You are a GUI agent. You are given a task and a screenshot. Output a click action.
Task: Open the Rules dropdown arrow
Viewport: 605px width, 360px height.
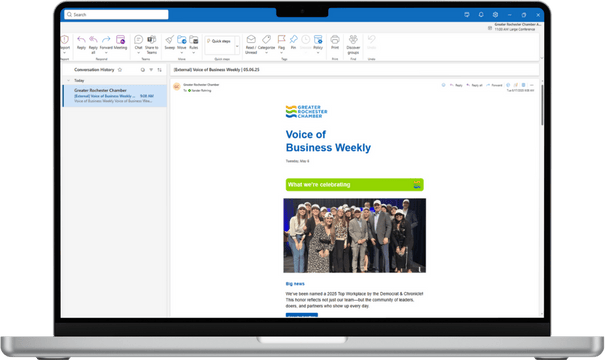(x=194, y=53)
